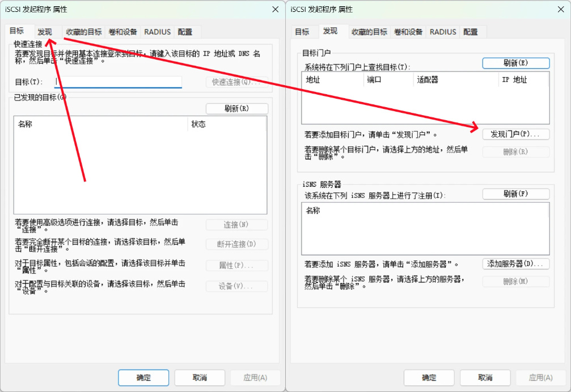Close the right iSCSI properties window
Viewport: 571px width, 392px height.
(561, 10)
